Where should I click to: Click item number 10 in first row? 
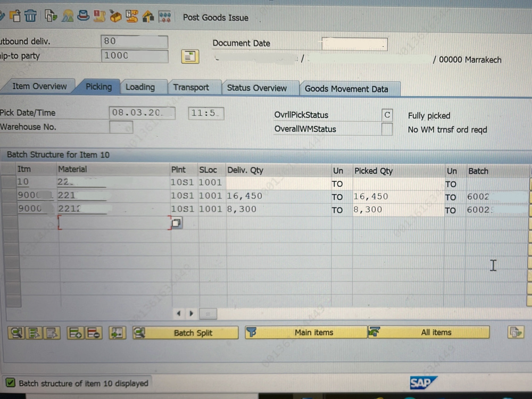click(23, 182)
